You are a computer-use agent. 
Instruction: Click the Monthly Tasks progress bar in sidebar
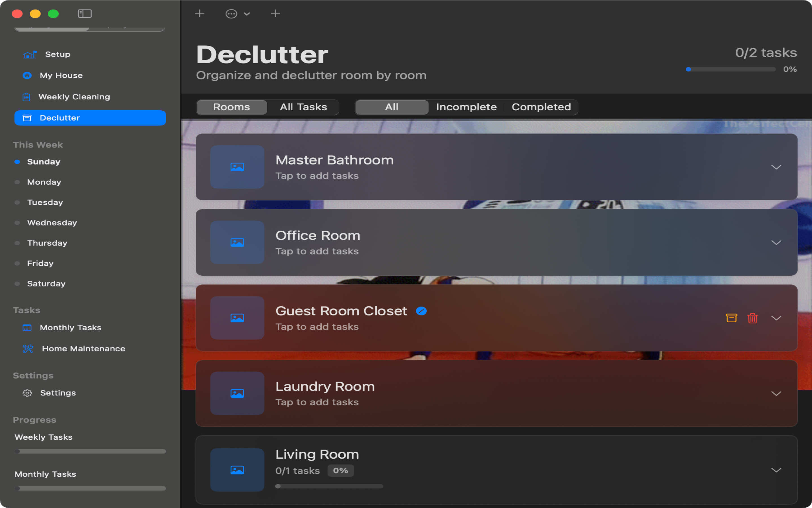[x=90, y=489]
